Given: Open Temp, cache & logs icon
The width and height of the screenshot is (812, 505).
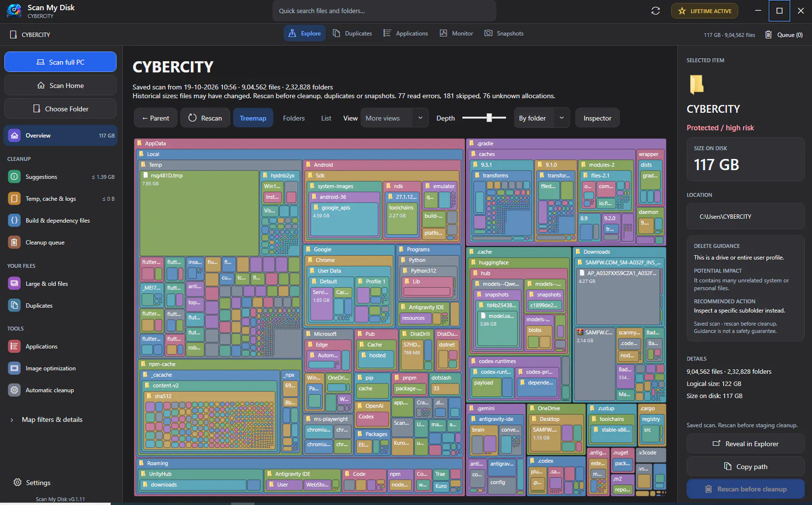Looking at the screenshot, I should coord(15,199).
